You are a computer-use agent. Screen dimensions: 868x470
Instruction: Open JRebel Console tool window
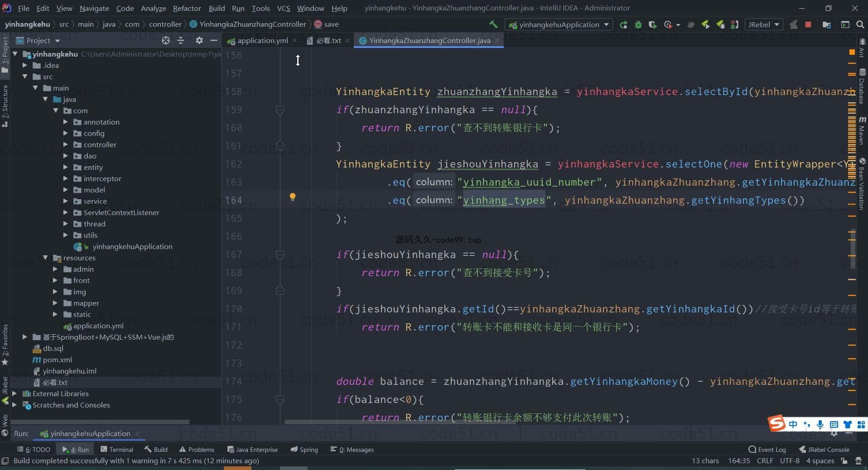coord(824,450)
